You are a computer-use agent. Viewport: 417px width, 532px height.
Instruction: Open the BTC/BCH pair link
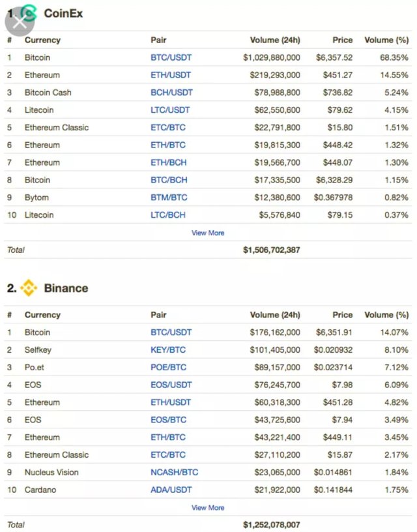tap(168, 180)
